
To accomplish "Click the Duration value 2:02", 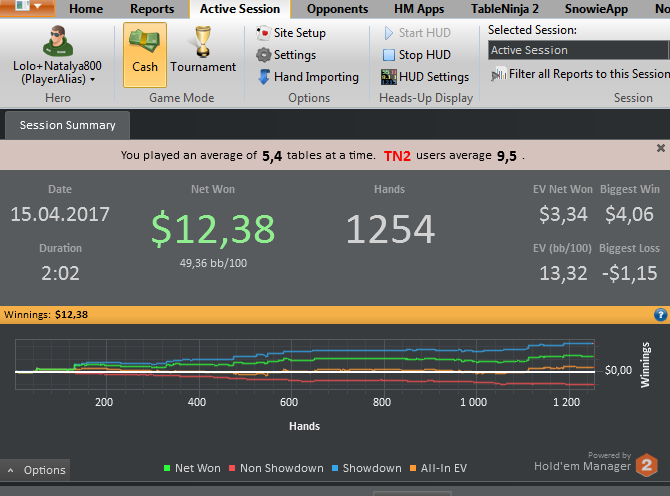I will [60, 273].
